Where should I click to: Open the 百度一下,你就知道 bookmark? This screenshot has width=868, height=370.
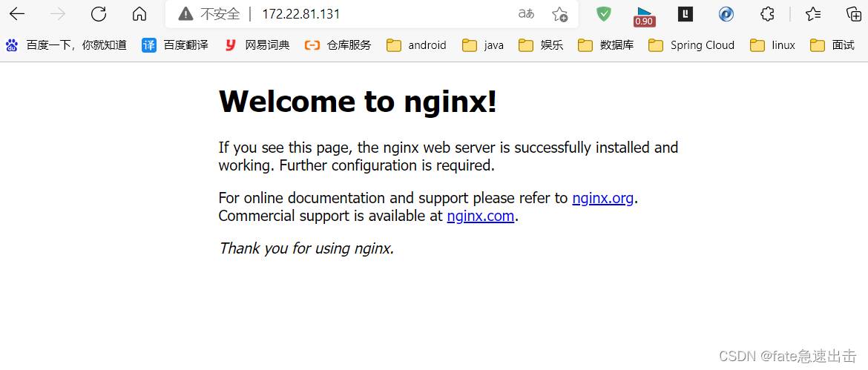tap(66, 45)
